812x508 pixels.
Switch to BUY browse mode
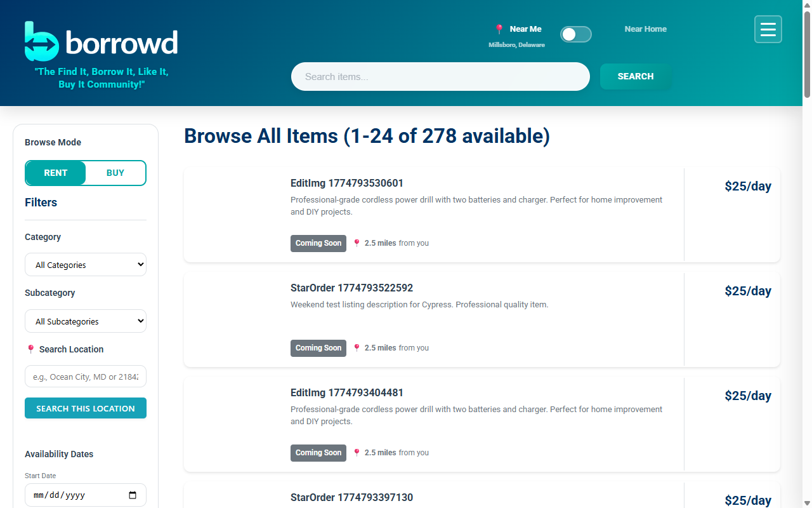pos(115,173)
